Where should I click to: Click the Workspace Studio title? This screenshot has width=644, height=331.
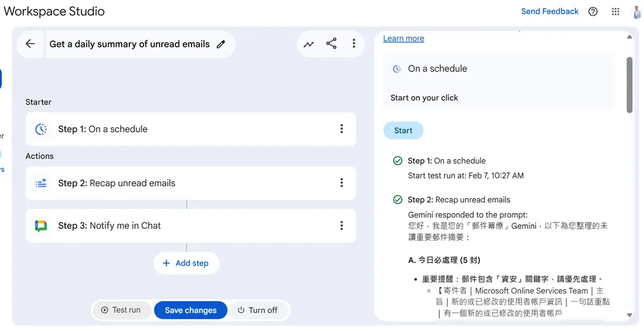pyautogui.click(x=54, y=11)
